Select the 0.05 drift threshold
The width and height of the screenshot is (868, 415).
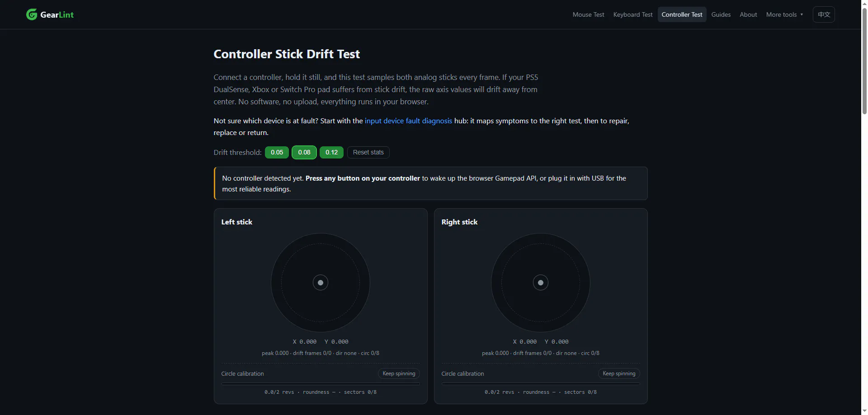(277, 152)
